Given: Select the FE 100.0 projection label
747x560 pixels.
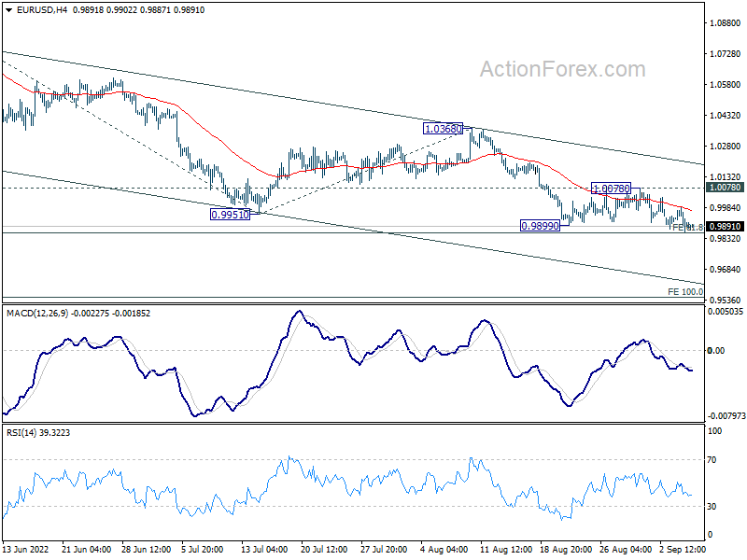Looking at the screenshot, I should (685, 292).
